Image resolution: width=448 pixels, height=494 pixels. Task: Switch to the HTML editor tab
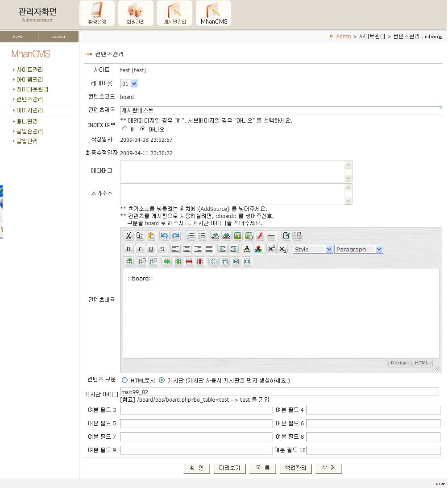click(422, 363)
